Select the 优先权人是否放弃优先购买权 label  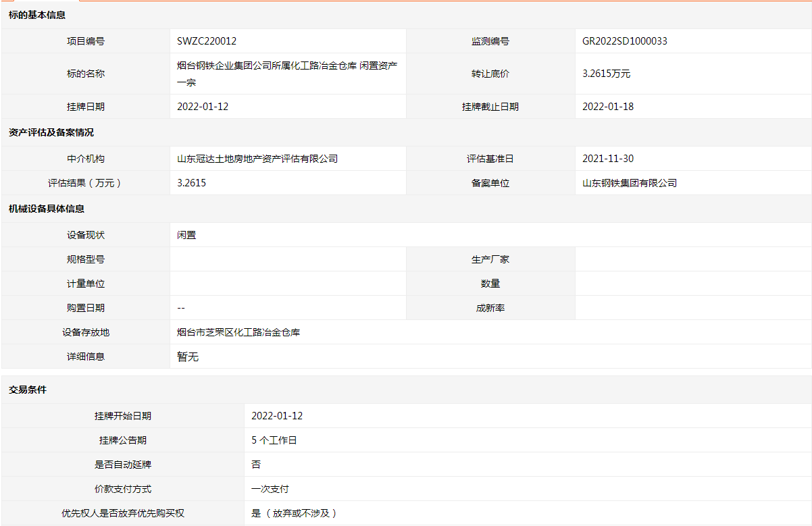[123, 513]
